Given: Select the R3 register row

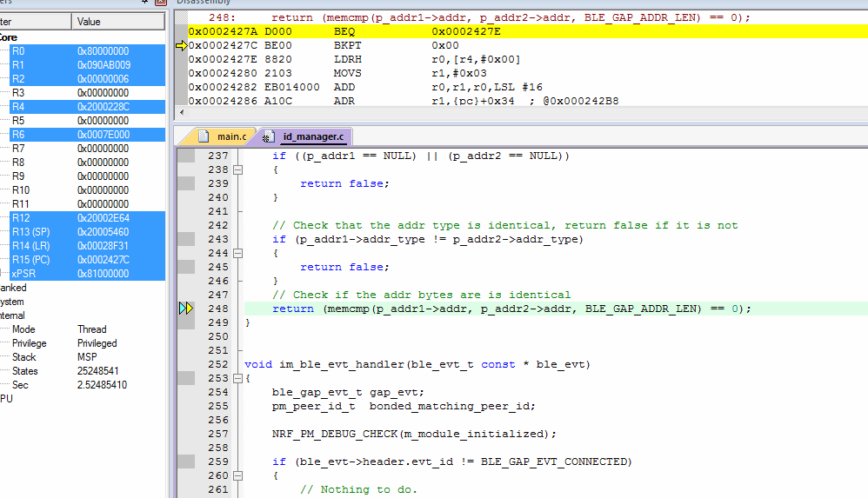Looking at the screenshot, I should click(x=88, y=93).
